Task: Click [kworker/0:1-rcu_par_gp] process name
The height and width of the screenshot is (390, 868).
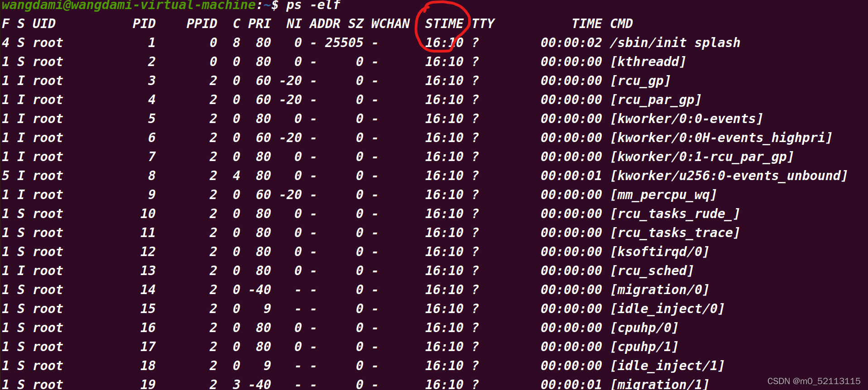Action: 702,157
